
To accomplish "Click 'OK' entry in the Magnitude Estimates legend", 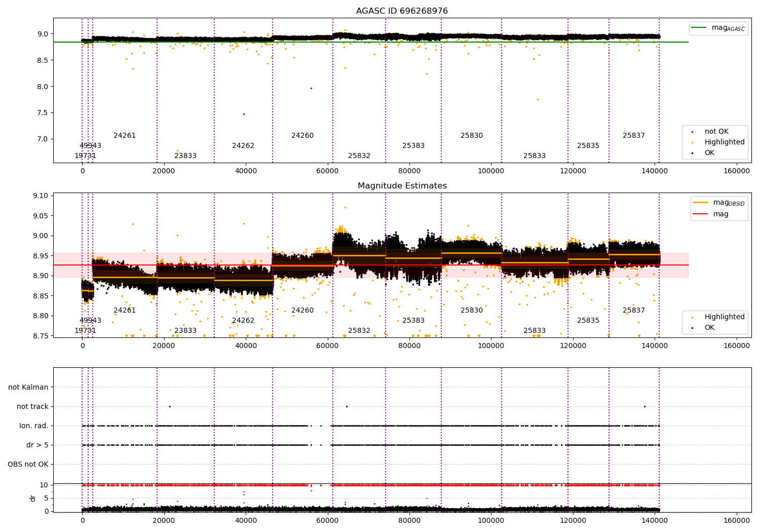I will (x=709, y=328).
